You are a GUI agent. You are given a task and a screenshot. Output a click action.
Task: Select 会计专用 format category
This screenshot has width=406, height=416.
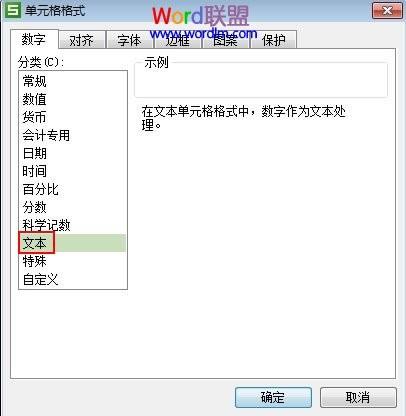73,135
